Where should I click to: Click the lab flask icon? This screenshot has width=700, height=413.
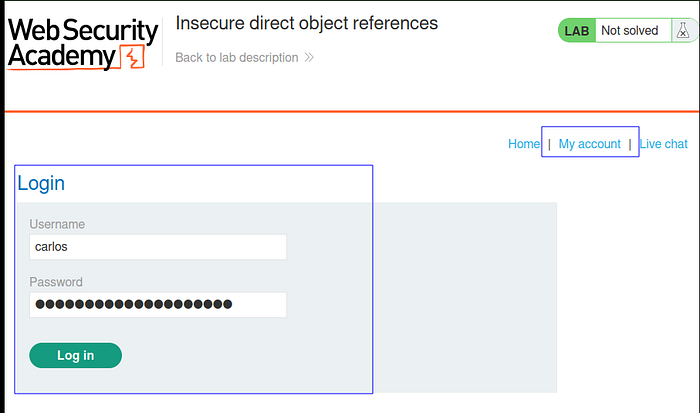pyautogui.click(x=683, y=30)
